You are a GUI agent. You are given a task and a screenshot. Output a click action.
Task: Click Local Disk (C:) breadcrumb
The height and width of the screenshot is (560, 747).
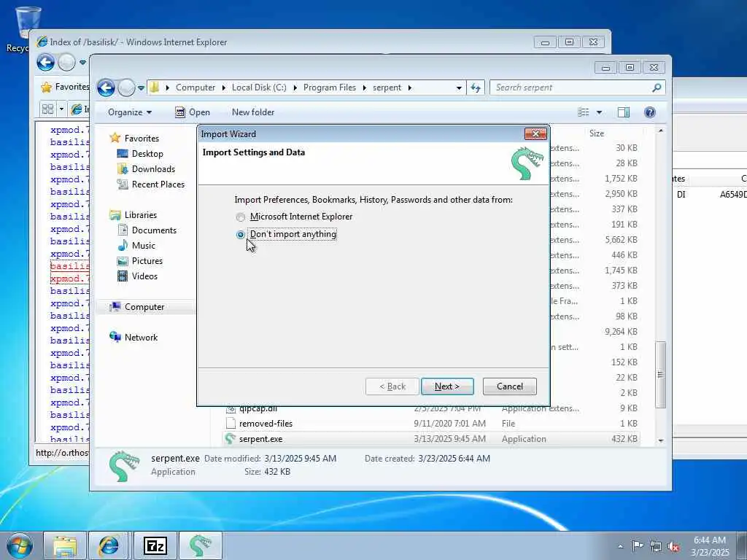pos(259,87)
